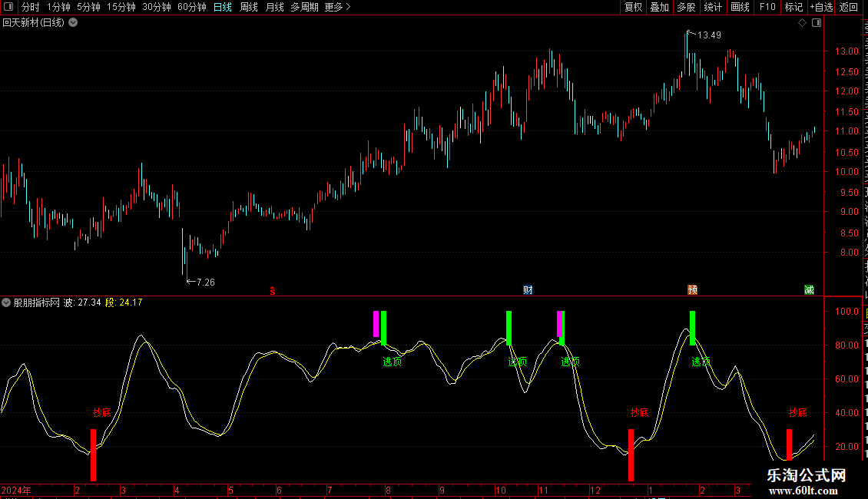Click 逃顶 signal label near October
868x499 pixels.
pyautogui.click(x=518, y=362)
